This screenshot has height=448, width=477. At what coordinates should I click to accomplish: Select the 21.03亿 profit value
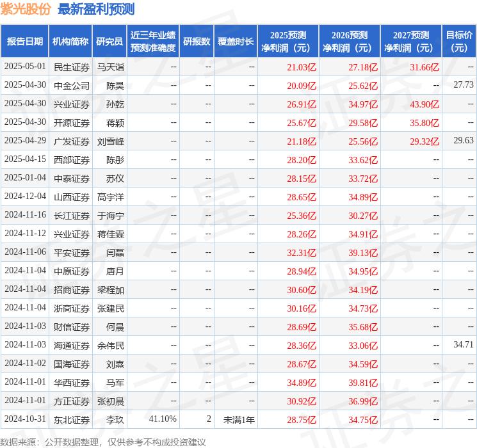[302, 67]
